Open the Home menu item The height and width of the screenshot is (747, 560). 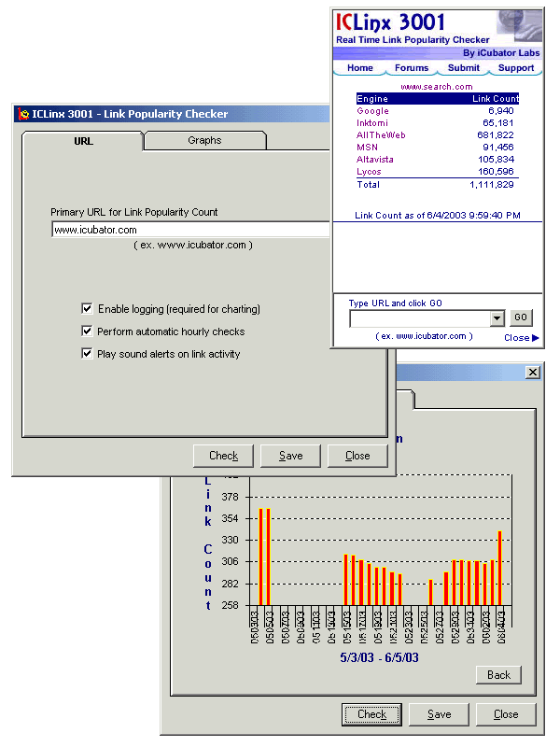(360, 67)
